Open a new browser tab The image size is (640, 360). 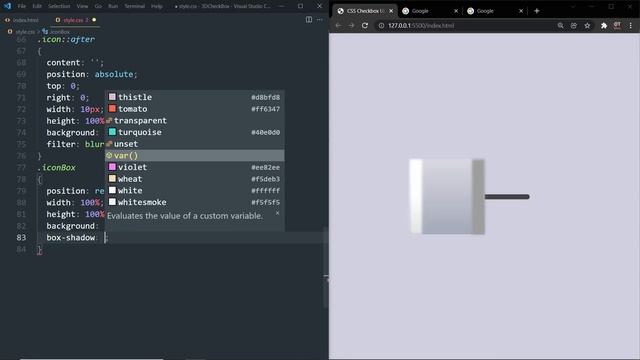(x=537, y=11)
